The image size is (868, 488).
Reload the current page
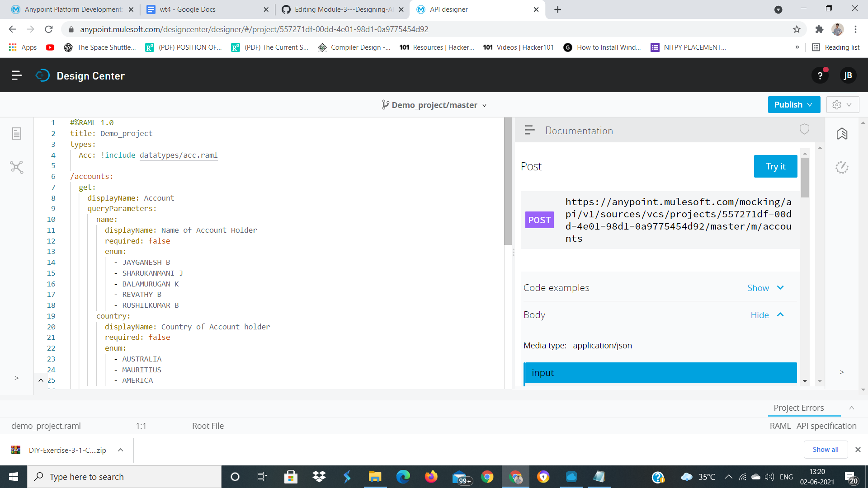[49, 29]
